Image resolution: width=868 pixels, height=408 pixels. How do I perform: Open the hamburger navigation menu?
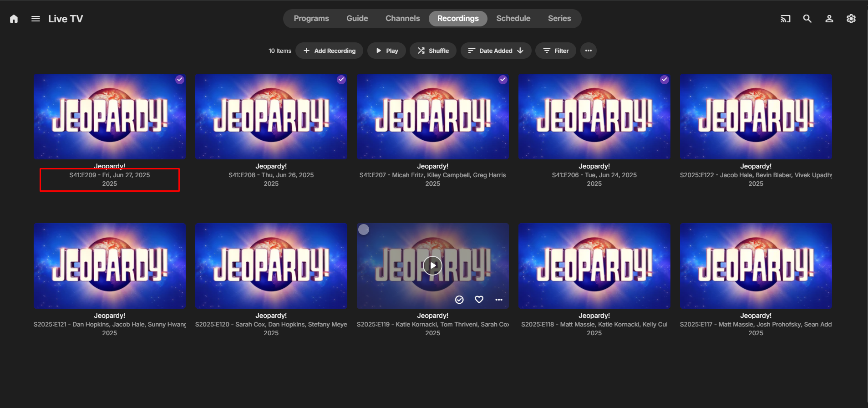click(x=36, y=19)
